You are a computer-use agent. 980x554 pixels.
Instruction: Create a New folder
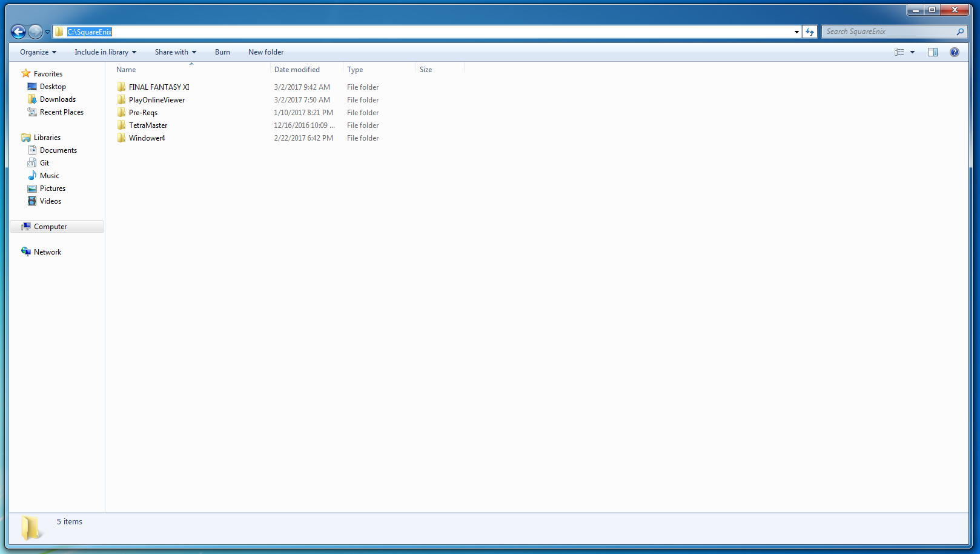266,52
